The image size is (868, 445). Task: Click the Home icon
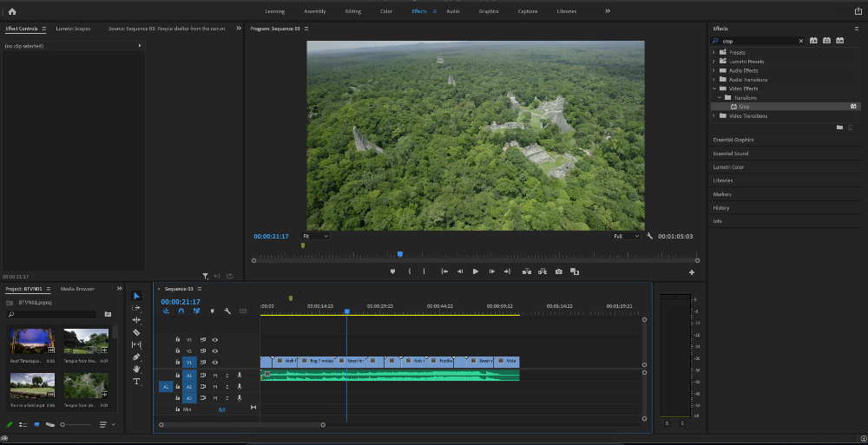point(12,11)
